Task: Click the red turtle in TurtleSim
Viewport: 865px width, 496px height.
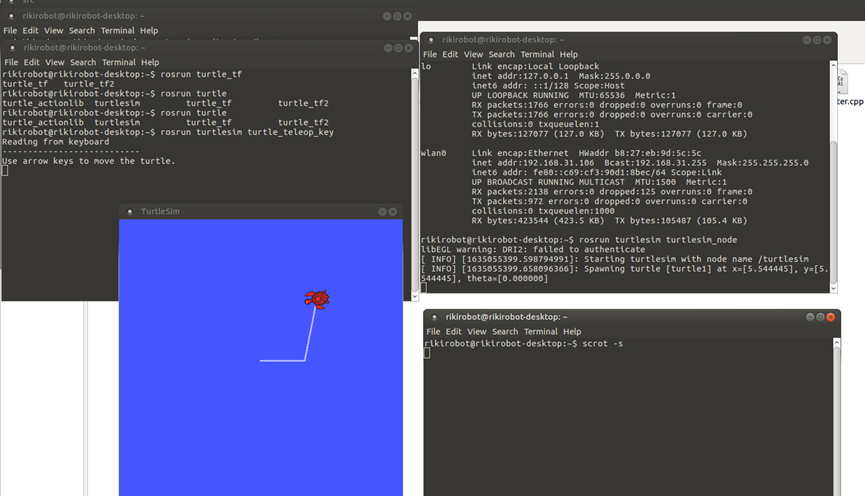Action: pyautogui.click(x=317, y=299)
